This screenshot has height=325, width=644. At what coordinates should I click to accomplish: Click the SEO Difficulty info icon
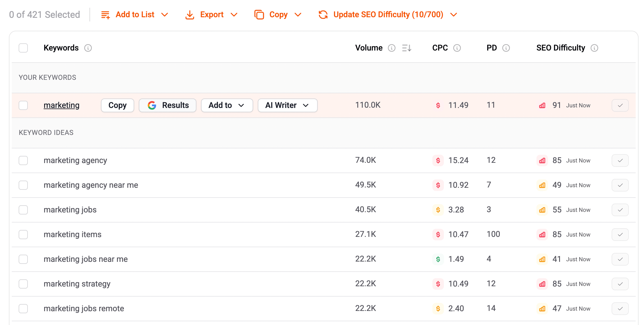(x=594, y=48)
